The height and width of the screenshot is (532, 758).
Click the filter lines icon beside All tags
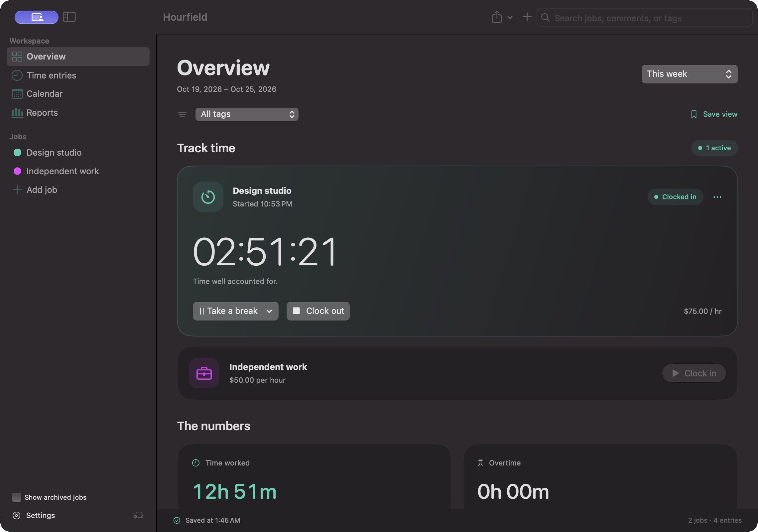click(182, 115)
